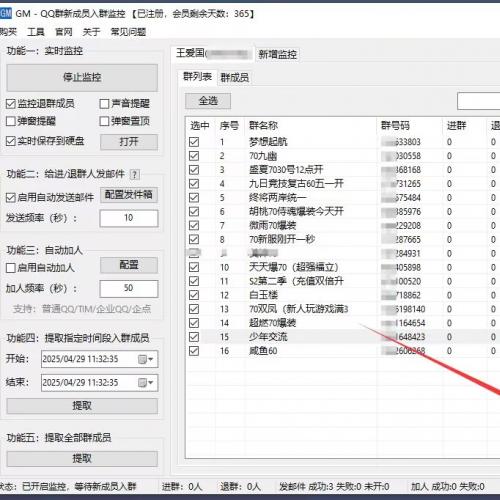
Task: Enable 弹窗置顶 checkbox
Action: 104,121
